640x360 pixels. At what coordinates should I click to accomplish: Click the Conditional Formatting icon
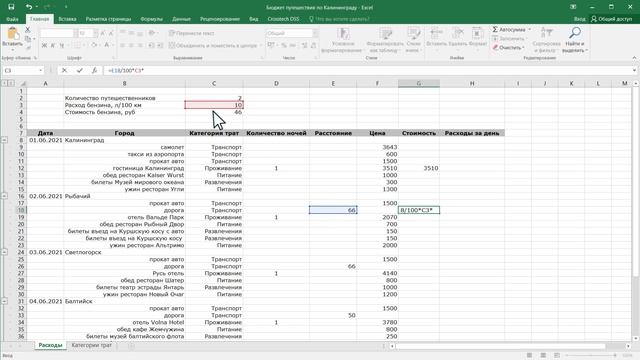click(343, 34)
